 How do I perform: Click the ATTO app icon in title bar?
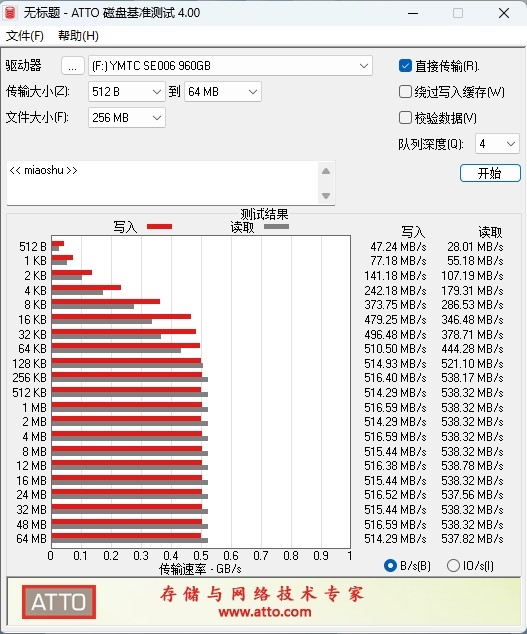coord(9,13)
